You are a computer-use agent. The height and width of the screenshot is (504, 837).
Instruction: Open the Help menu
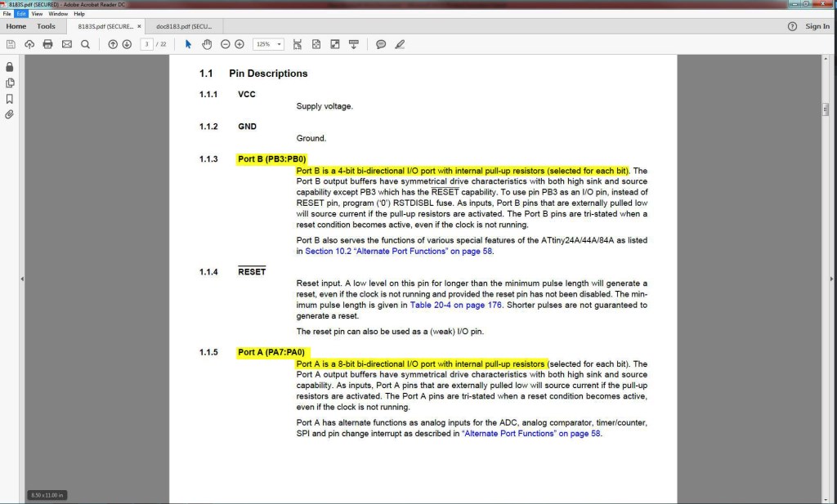[79, 14]
